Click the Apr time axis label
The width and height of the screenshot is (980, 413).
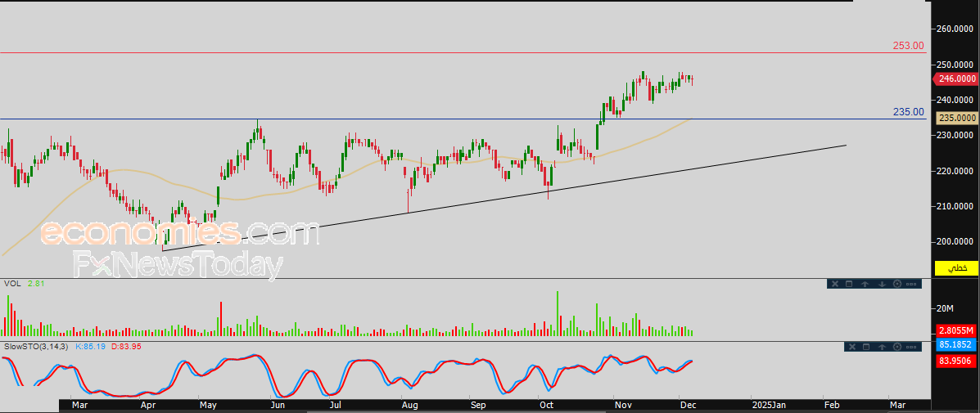(147, 405)
